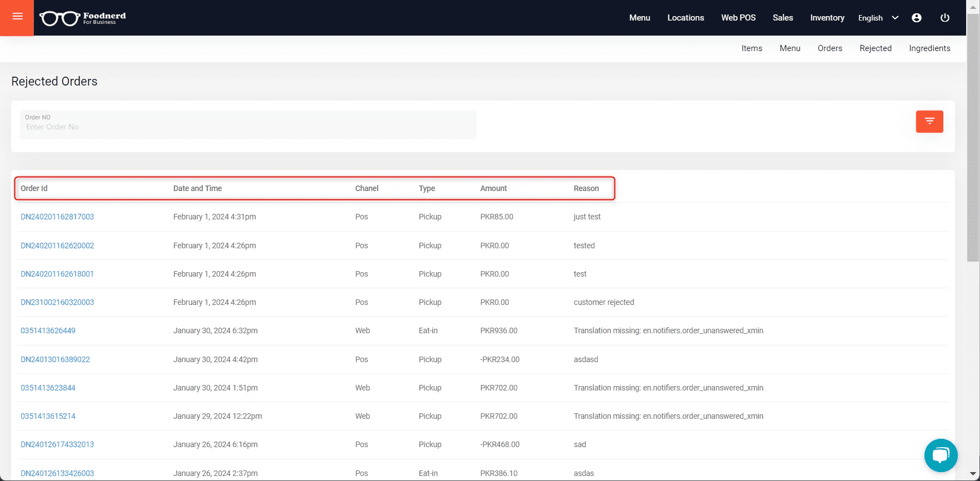Expand the English language dropdown
The image size is (980, 481).
point(878,18)
